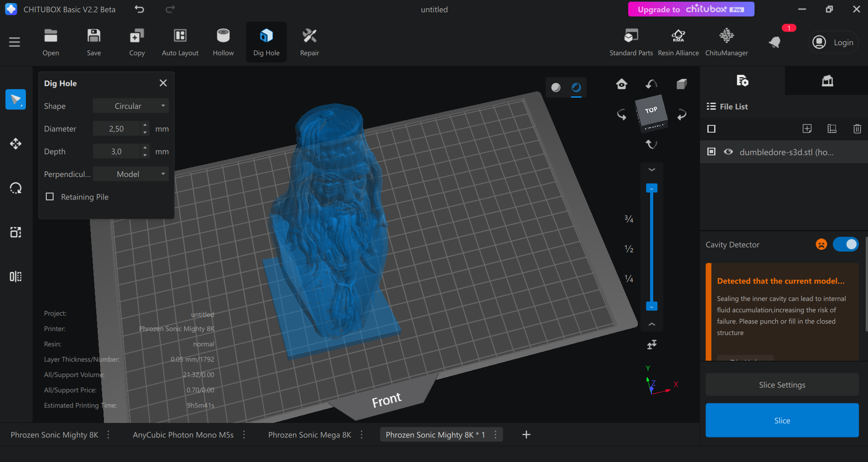Open options for Phrozen Sonic Mighty 8K * 1 tab

[495, 435]
